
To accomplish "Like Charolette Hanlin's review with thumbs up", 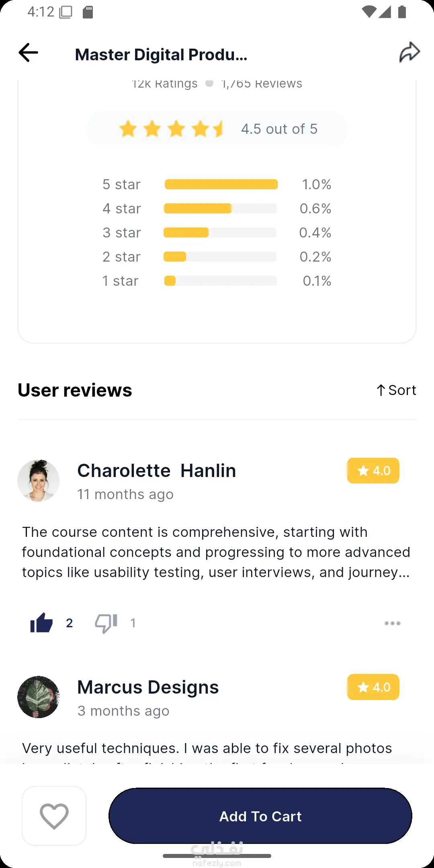I will (41, 623).
